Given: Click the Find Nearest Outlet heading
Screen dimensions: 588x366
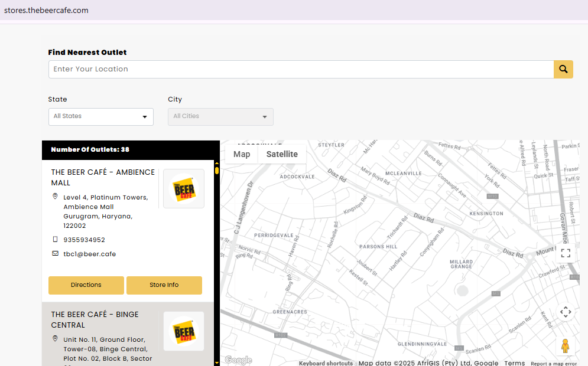Looking at the screenshot, I should click(x=87, y=53).
